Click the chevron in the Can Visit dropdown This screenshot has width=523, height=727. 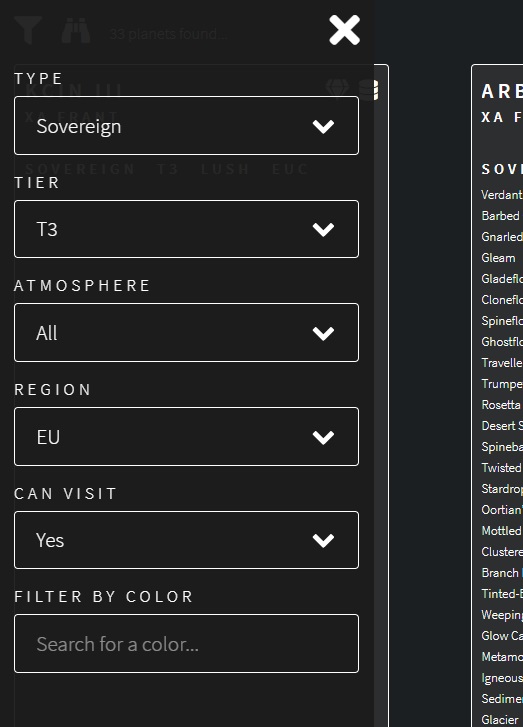coord(323,540)
